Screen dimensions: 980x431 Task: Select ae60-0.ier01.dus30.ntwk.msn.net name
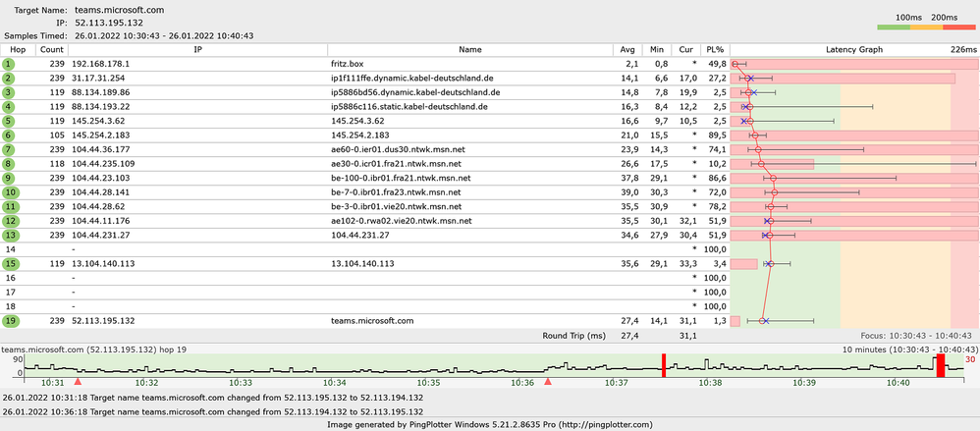[398, 150]
